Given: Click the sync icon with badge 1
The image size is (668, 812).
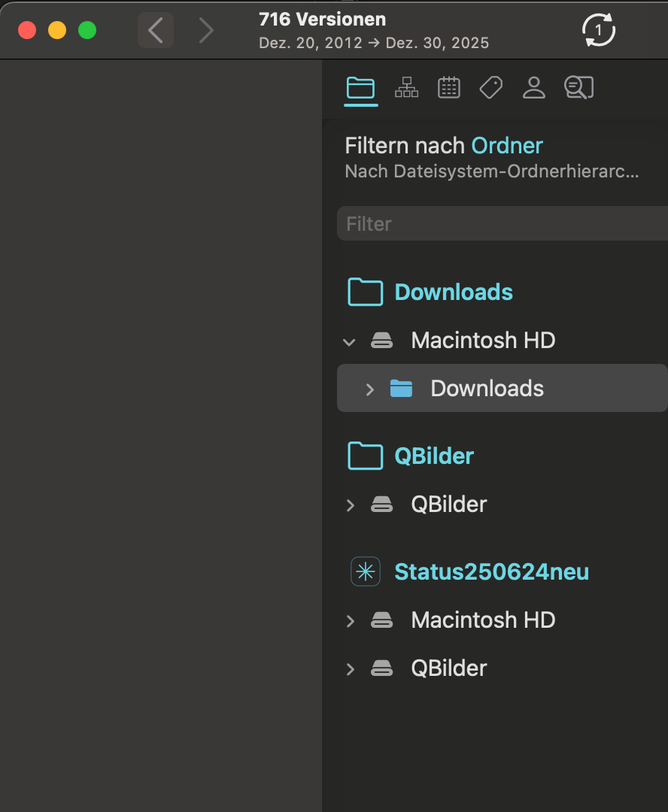Looking at the screenshot, I should tap(599, 31).
